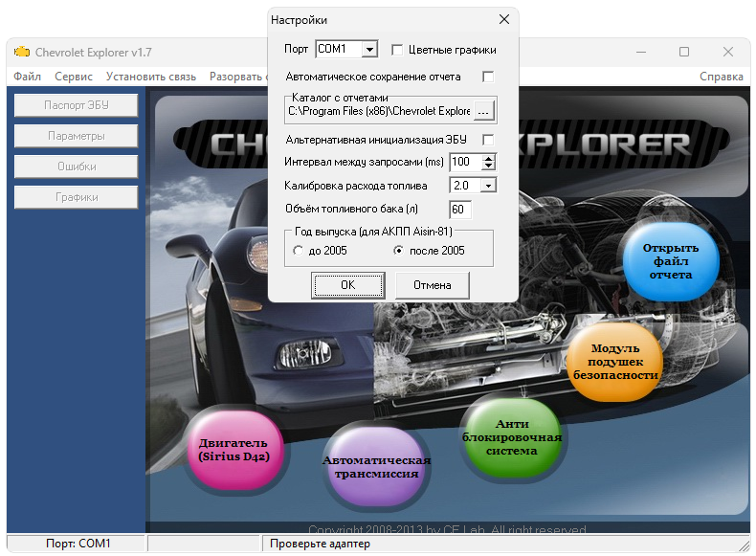Click the pink Двигатель (Sirius D42) bubble

[x=233, y=450]
